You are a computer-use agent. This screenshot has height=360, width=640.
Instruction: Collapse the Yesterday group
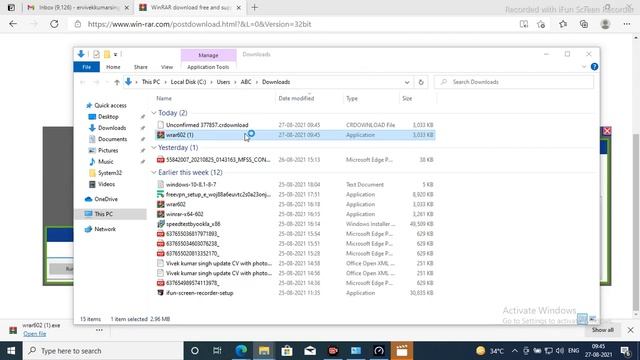point(154,147)
